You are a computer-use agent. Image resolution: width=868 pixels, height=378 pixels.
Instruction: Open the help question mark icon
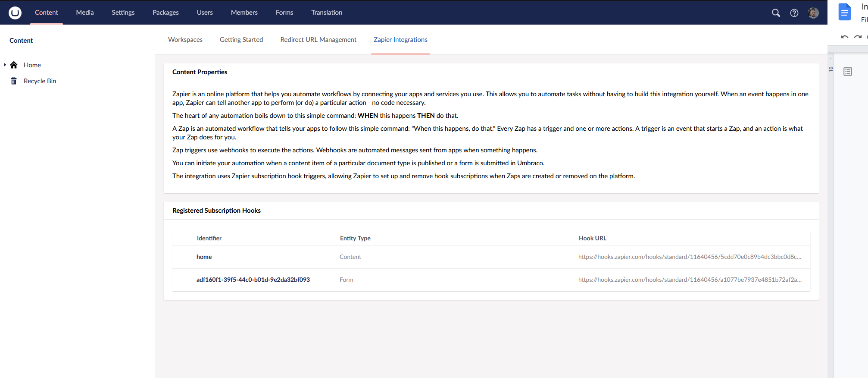click(x=794, y=13)
